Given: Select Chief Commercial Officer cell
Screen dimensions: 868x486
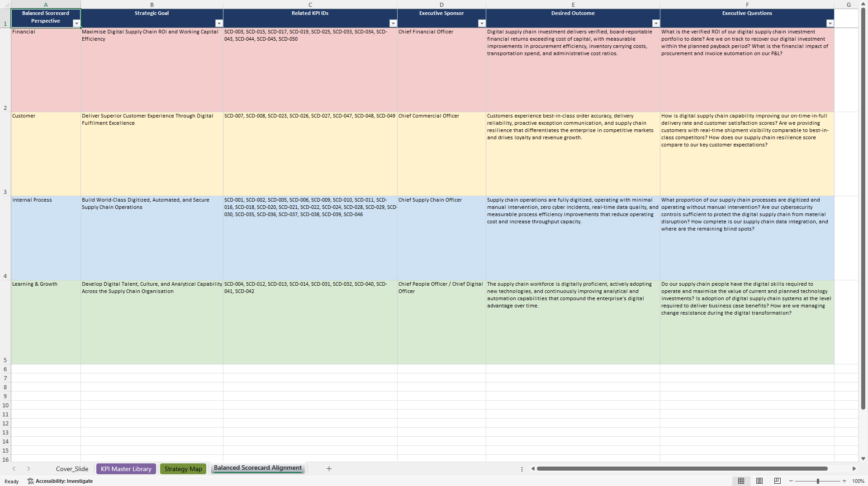Looking at the screenshot, I should click(x=441, y=154).
